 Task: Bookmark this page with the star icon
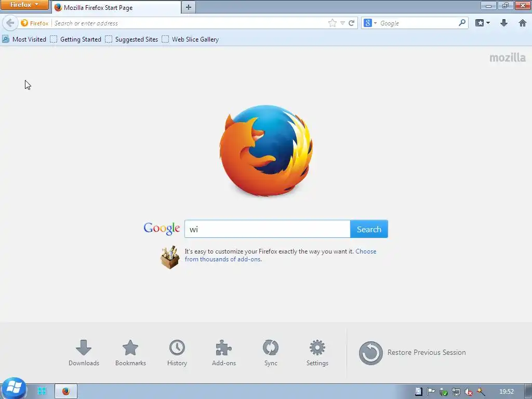[332, 23]
